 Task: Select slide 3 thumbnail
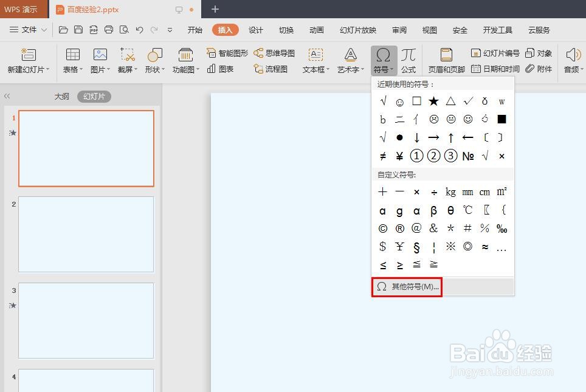(86, 321)
